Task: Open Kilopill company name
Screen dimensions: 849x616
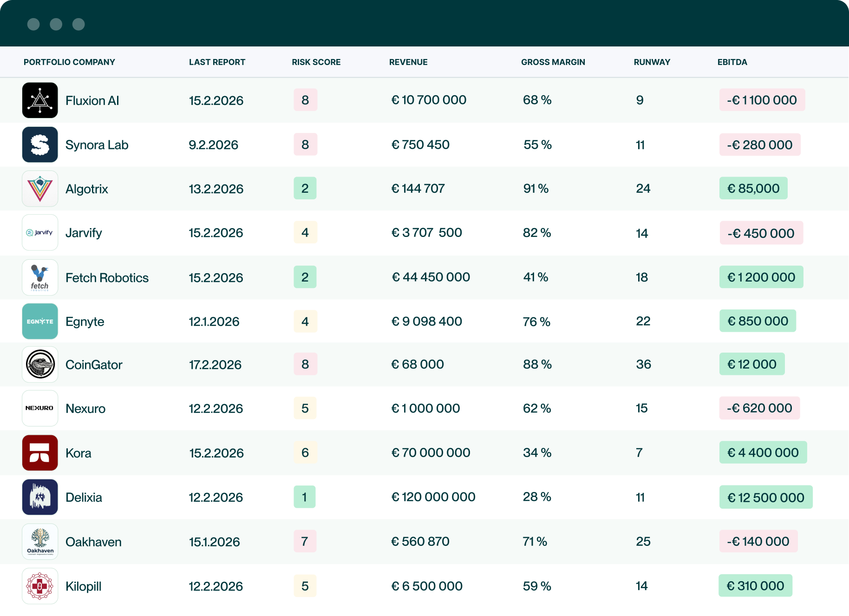Action: click(x=84, y=586)
